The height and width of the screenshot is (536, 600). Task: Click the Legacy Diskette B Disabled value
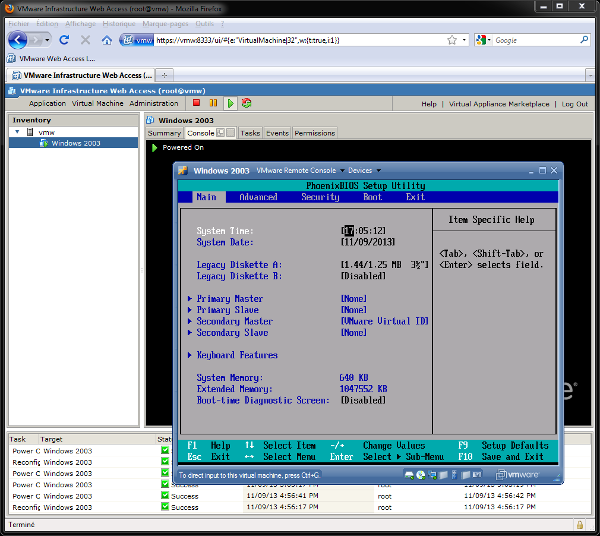(x=364, y=276)
